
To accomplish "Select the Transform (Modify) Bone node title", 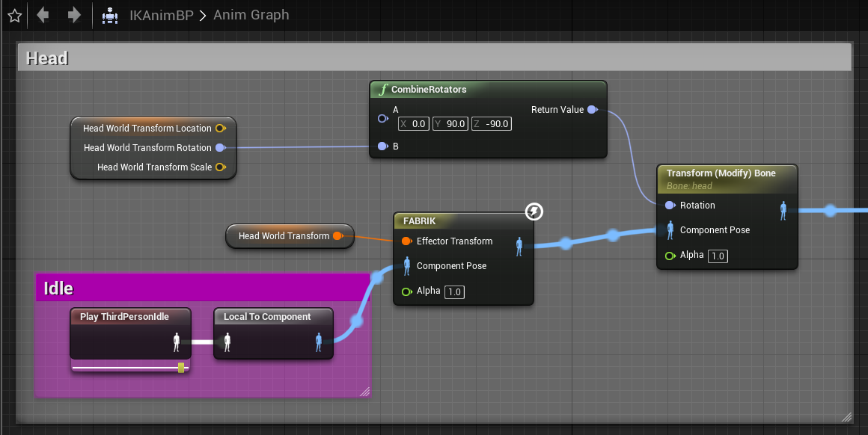I will (721, 173).
